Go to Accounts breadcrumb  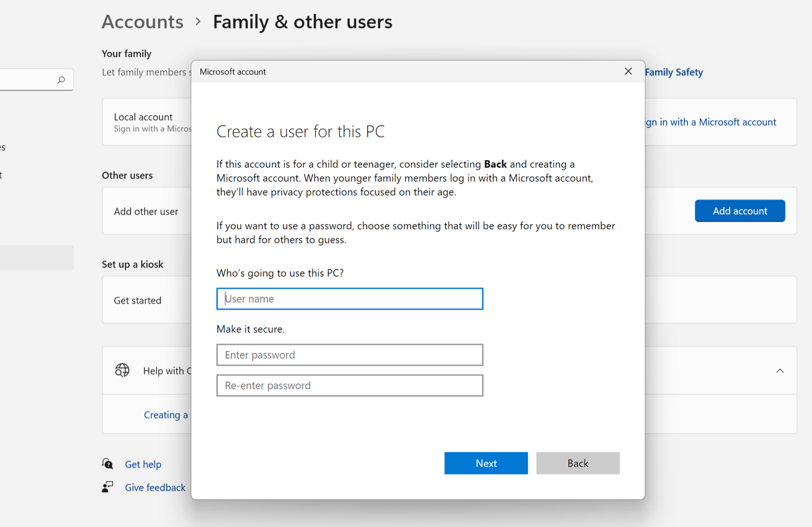click(142, 22)
